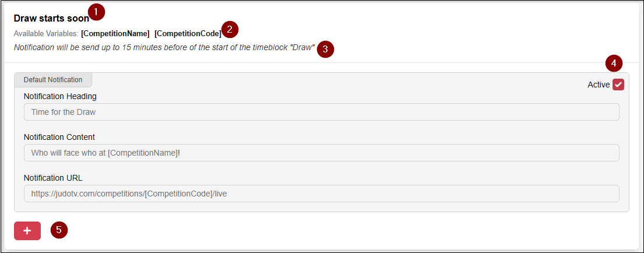Click the Notification Content label
644x253 pixels.
tap(59, 137)
